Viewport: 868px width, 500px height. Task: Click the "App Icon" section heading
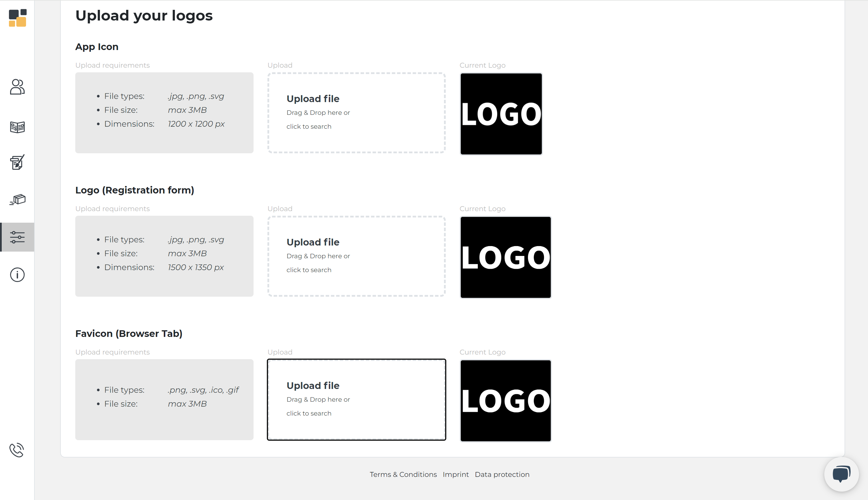click(97, 47)
